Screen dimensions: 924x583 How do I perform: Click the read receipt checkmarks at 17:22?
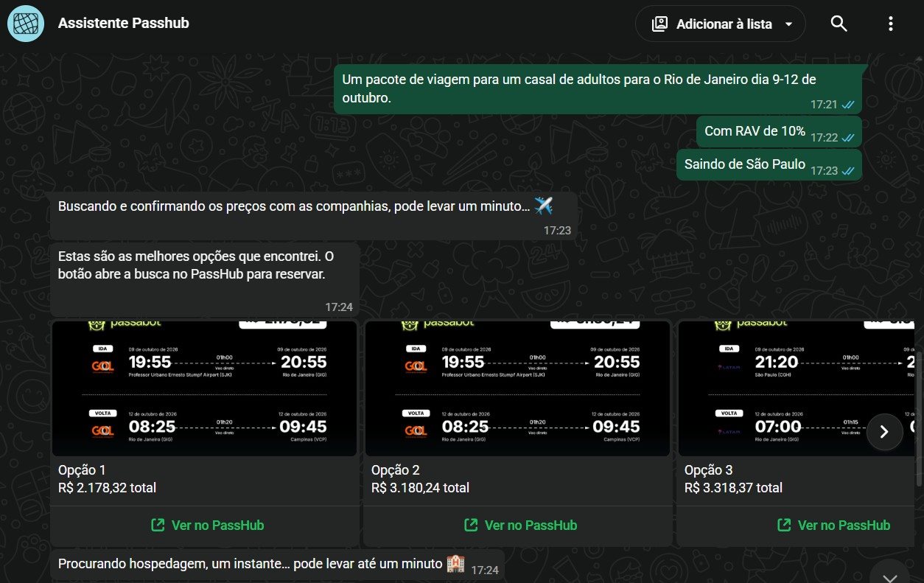[x=848, y=138]
